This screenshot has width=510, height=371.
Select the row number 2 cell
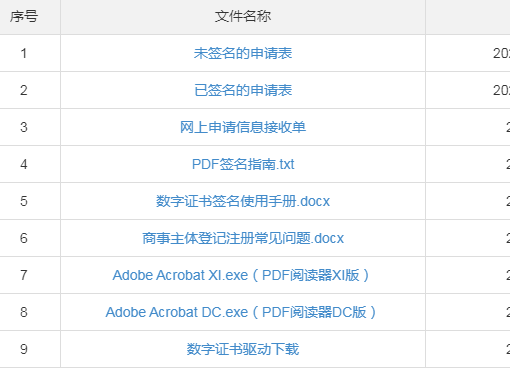pyautogui.click(x=24, y=90)
